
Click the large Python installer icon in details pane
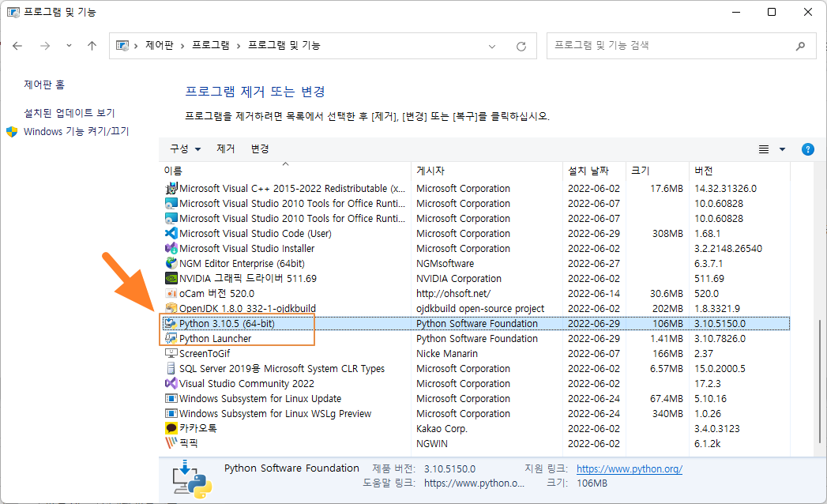192,480
